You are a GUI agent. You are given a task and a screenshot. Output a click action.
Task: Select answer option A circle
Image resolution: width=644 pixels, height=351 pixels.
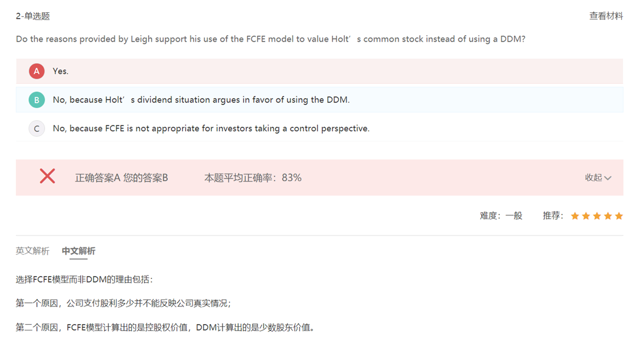click(36, 71)
